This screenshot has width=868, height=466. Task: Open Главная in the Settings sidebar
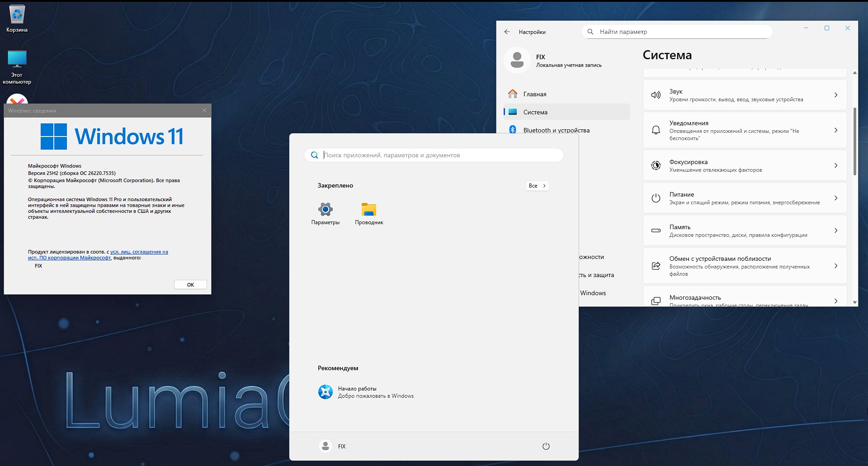pyautogui.click(x=534, y=94)
